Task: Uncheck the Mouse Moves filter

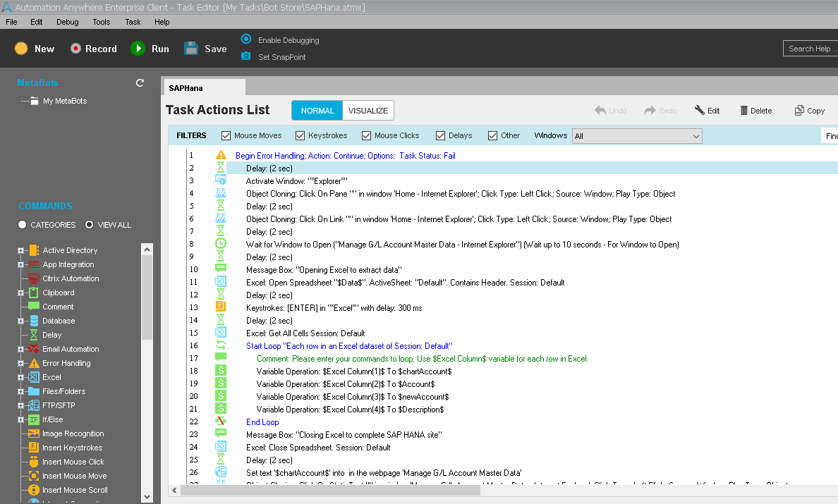Action: coord(226,135)
